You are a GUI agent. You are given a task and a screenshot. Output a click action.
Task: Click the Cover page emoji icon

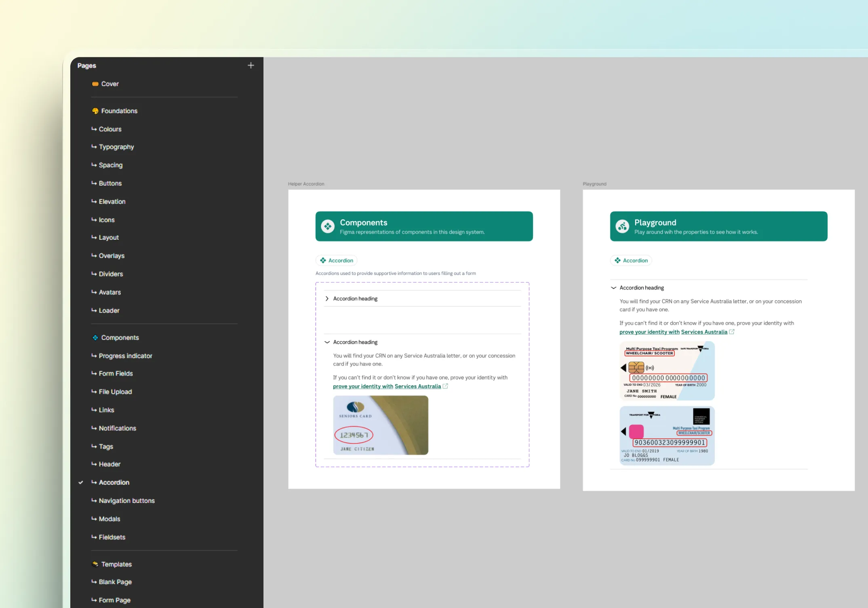[x=95, y=84]
